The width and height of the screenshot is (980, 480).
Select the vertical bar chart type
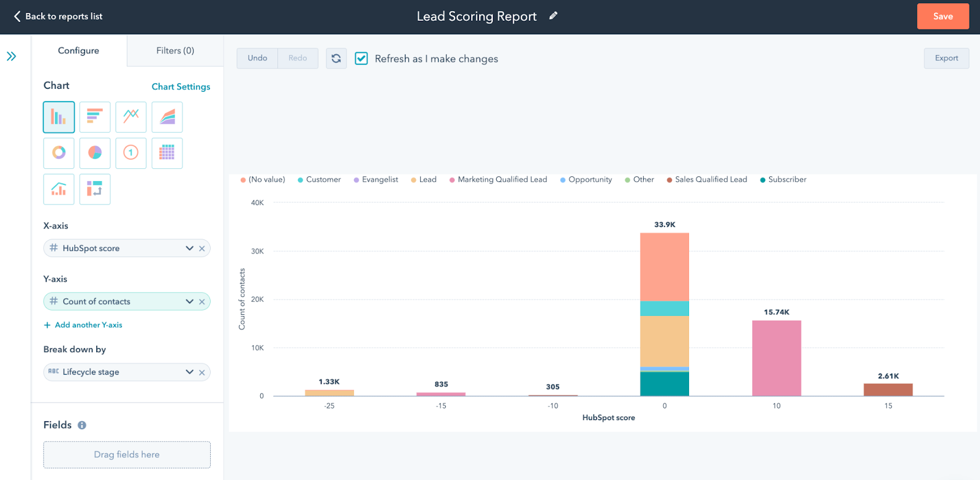click(x=59, y=117)
